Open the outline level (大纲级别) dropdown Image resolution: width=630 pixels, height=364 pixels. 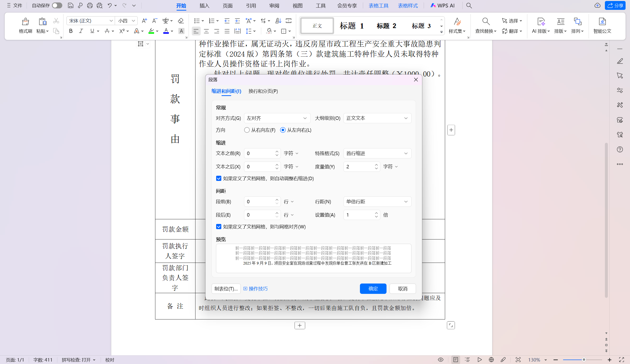(377, 118)
